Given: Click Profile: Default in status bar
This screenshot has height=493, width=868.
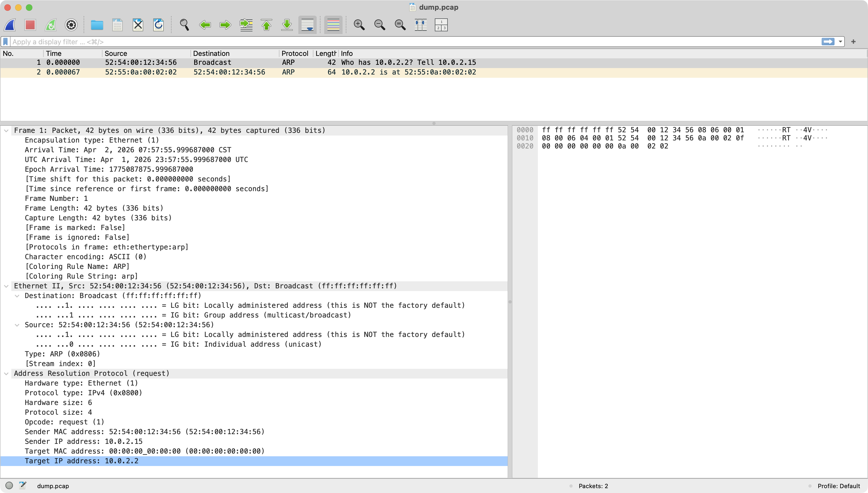Looking at the screenshot, I should click(x=838, y=486).
